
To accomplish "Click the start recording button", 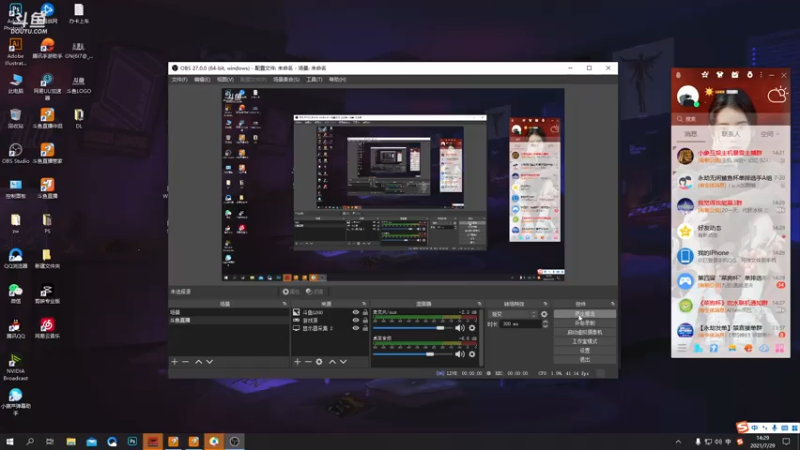I will pyautogui.click(x=585, y=323).
